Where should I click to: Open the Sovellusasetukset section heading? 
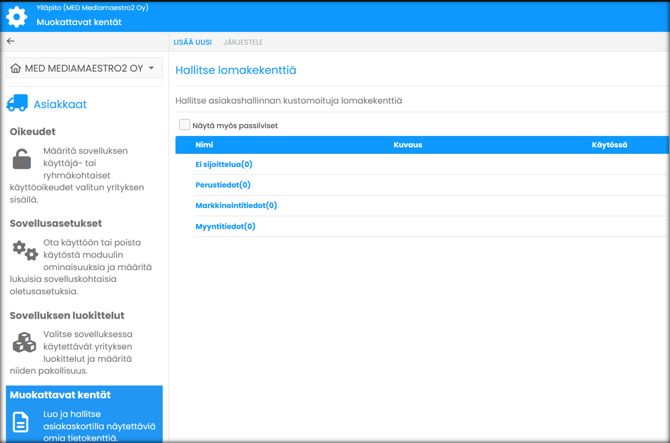pos(56,223)
